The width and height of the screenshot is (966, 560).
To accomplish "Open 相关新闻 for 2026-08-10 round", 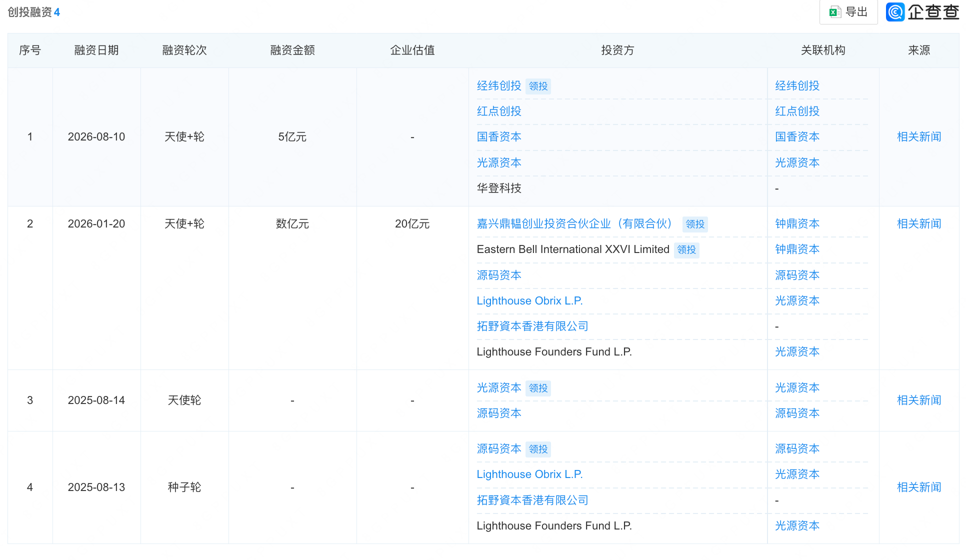I will [919, 137].
